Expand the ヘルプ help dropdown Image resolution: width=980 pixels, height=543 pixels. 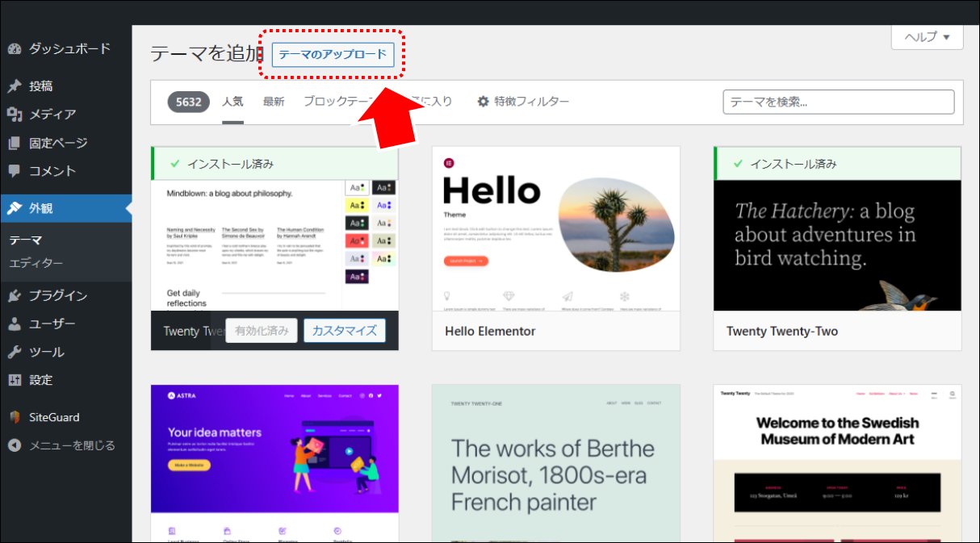pos(927,37)
